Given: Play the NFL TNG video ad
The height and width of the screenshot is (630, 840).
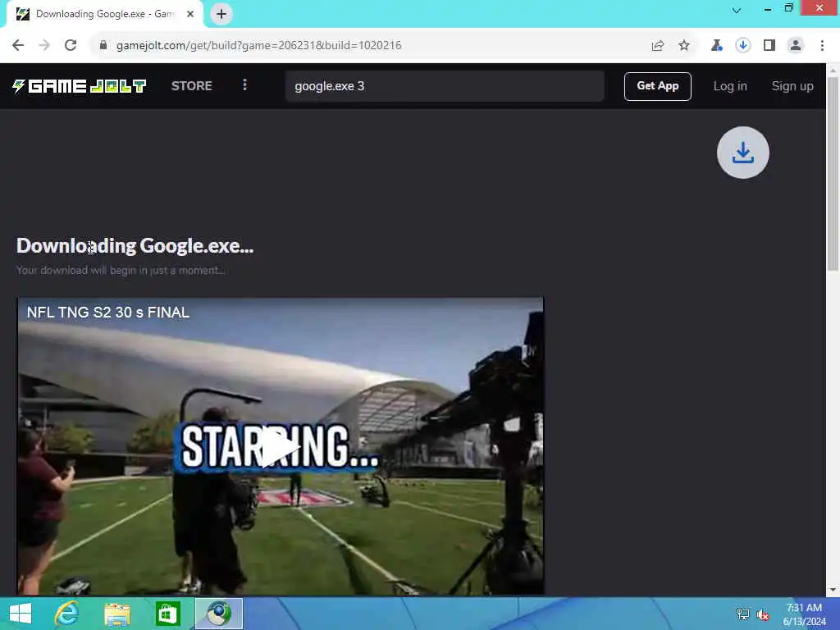Looking at the screenshot, I should 280,447.
